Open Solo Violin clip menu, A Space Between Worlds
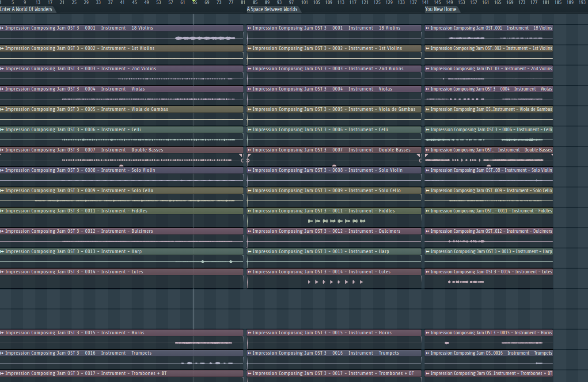The height and width of the screenshot is (382, 588). click(x=250, y=170)
